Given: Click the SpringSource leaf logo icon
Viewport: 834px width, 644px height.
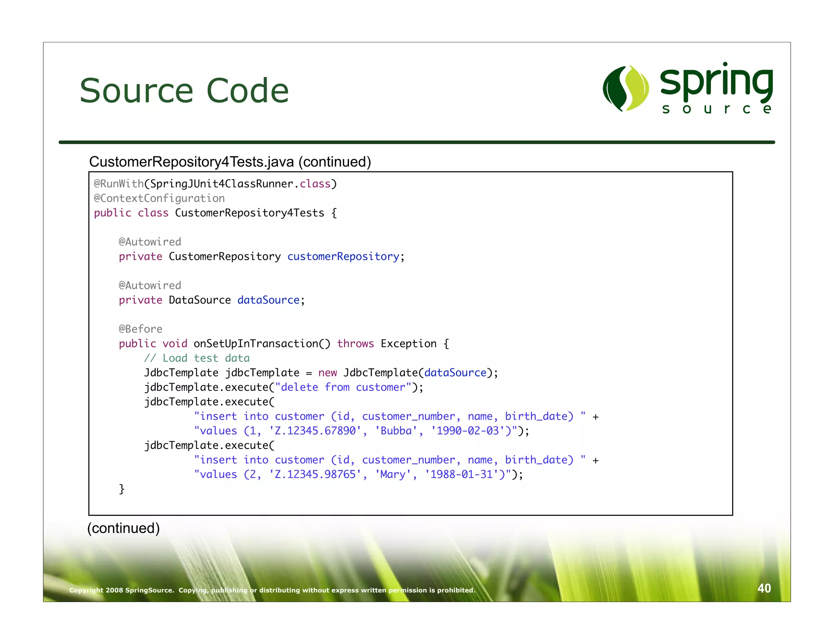Looking at the screenshot, I should [626, 88].
